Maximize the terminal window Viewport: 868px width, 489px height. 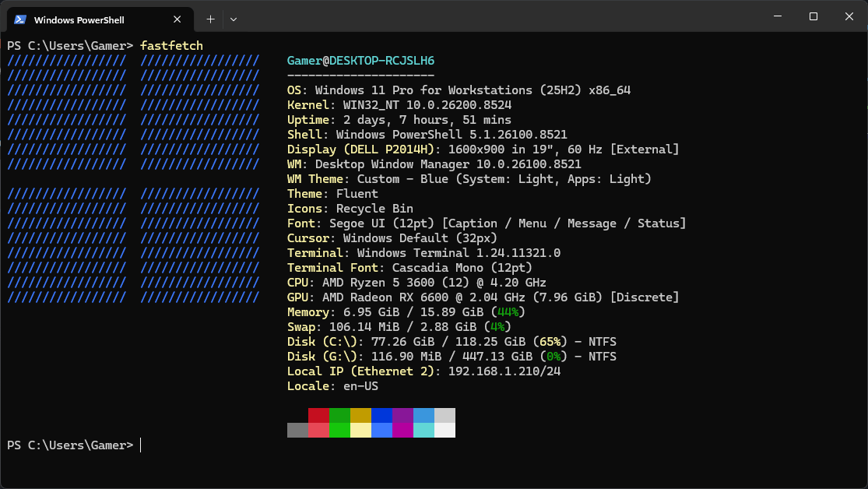814,16
